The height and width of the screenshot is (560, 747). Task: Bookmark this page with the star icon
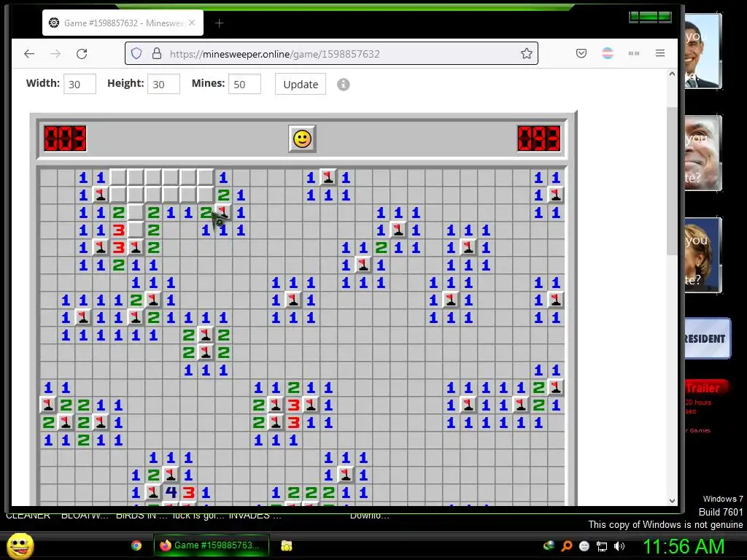click(x=527, y=53)
